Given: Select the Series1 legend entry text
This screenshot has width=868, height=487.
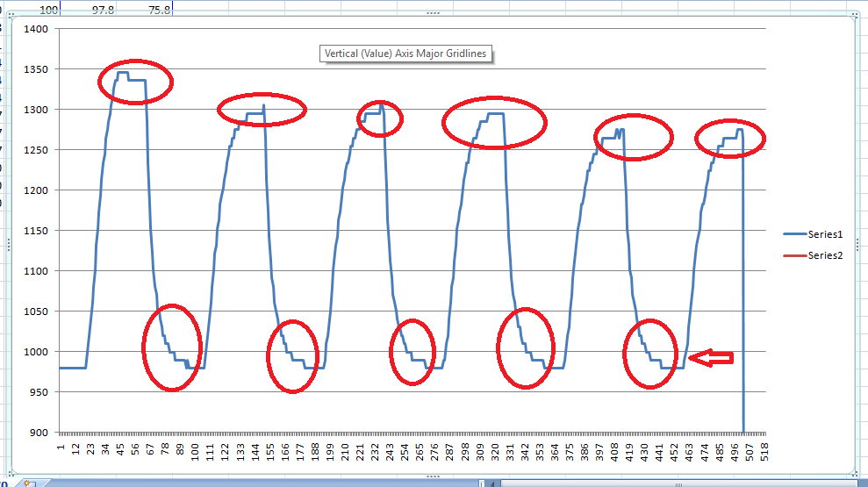Looking at the screenshot, I should 825,234.
